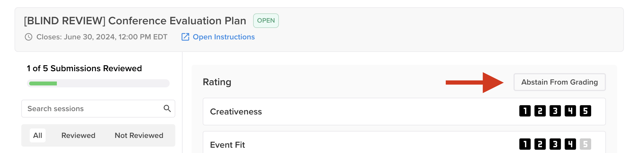Image resolution: width=644 pixels, height=153 pixels.
Task: Rate Event Fit with score 3
Action: 555,144
